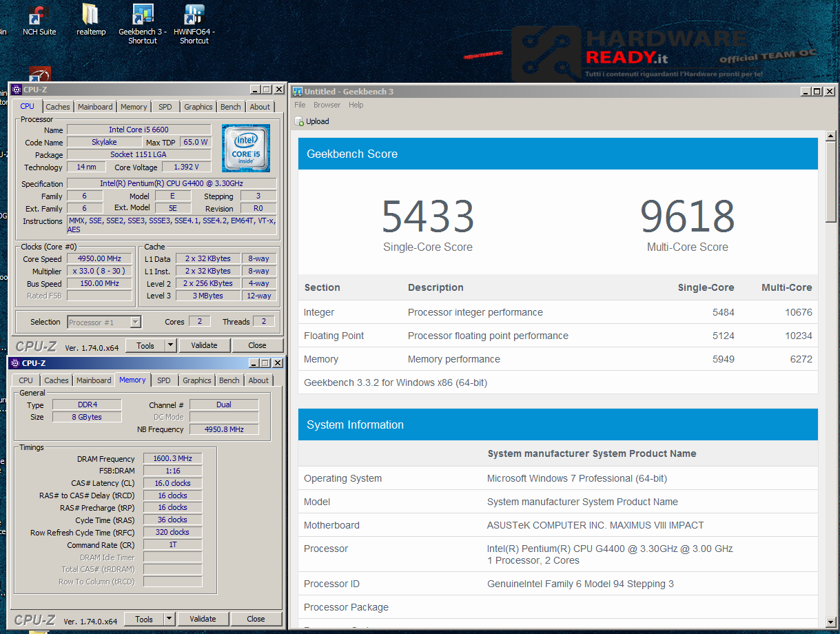Switch to Caches tab in top CPU-Z

(58, 107)
